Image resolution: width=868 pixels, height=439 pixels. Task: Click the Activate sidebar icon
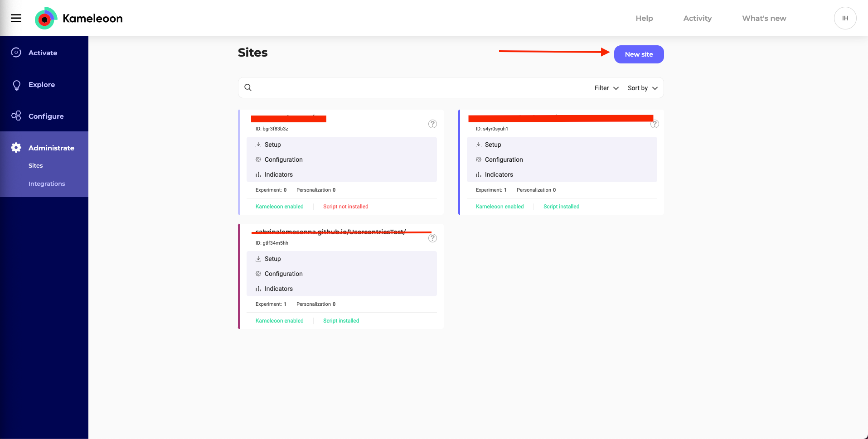16,53
